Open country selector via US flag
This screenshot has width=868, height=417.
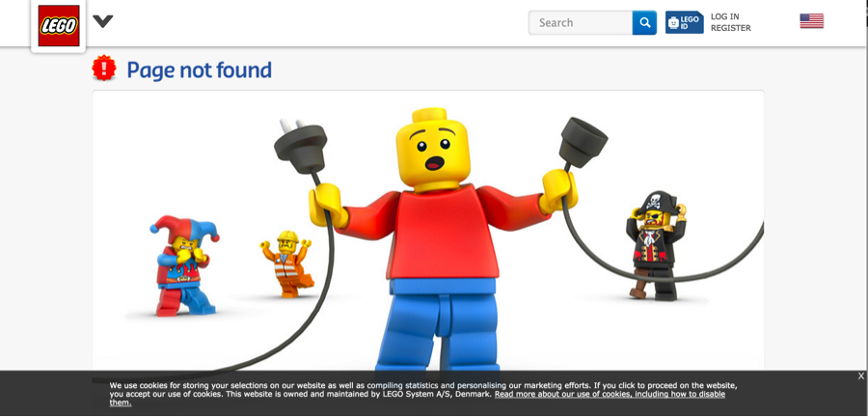[811, 21]
